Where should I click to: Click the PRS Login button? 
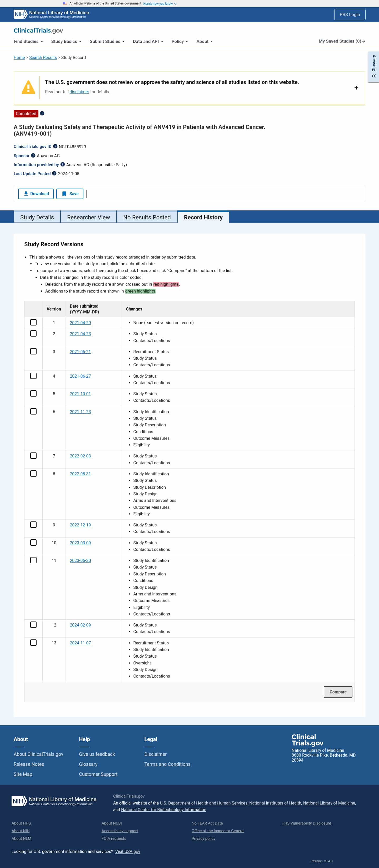click(x=350, y=14)
